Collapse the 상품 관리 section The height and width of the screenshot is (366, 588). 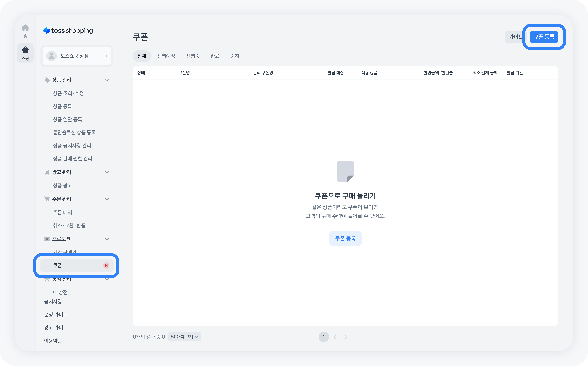(x=107, y=80)
